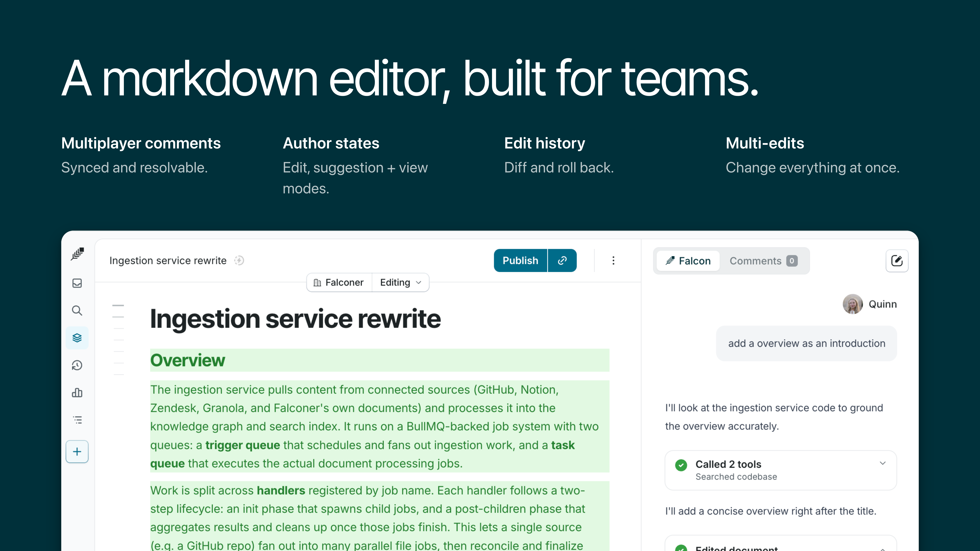This screenshot has width=980, height=551.
Task: Click the "Multi-edits" feature heading
Action: pyautogui.click(x=765, y=143)
